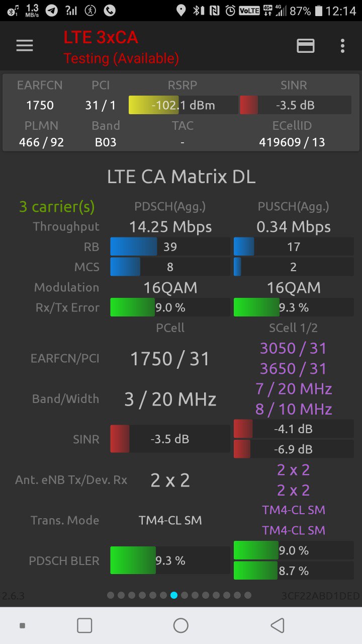The width and height of the screenshot is (362, 644).
Task: Jump to the last page indicator dot
Action: (x=248, y=595)
